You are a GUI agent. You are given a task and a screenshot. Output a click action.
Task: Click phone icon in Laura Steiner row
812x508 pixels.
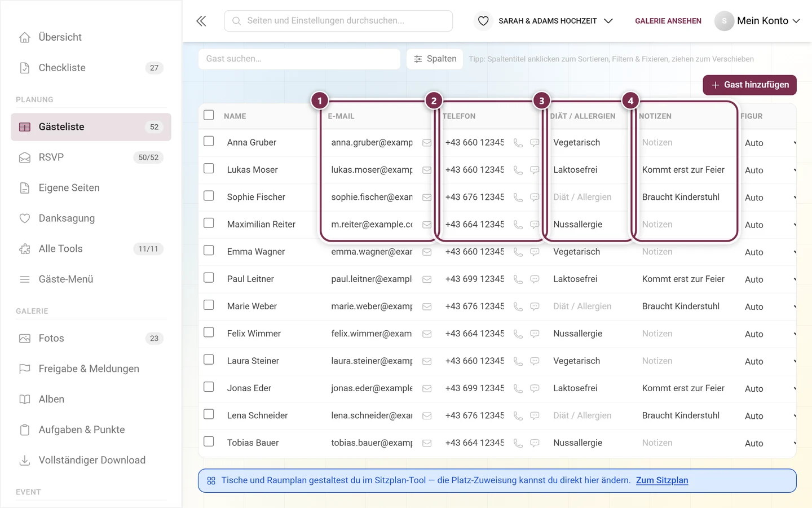coord(518,361)
